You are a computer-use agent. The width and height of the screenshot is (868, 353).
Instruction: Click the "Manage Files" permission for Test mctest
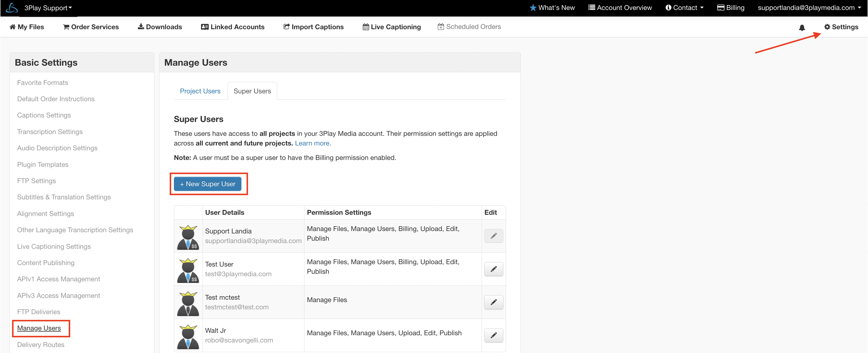click(x=327, y=300)
